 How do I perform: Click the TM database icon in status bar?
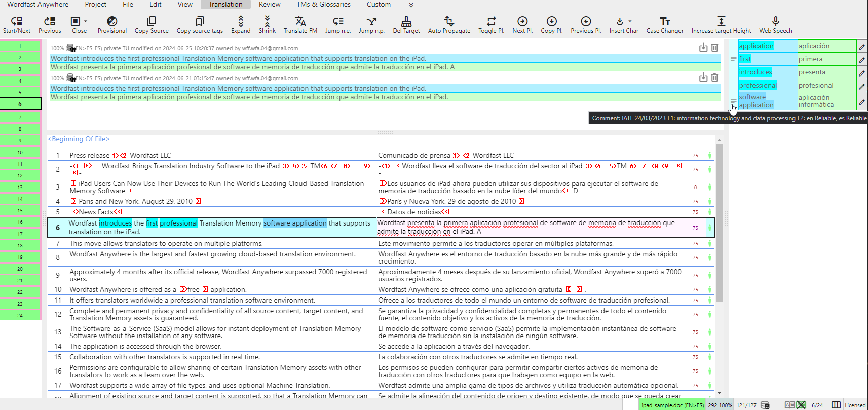tap(765, 405)
